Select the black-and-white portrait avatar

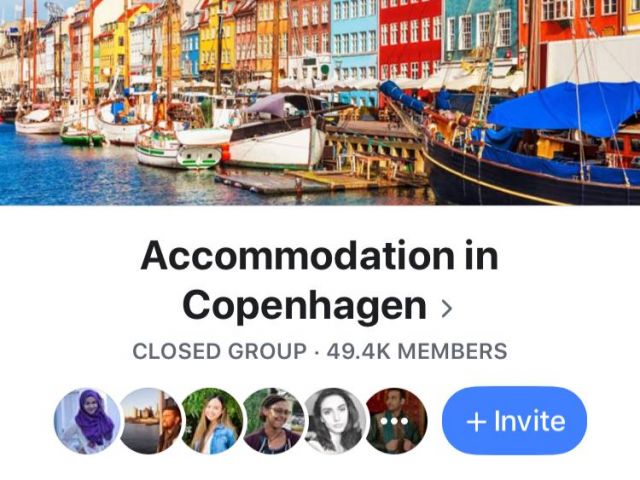(x=335, y=421)
